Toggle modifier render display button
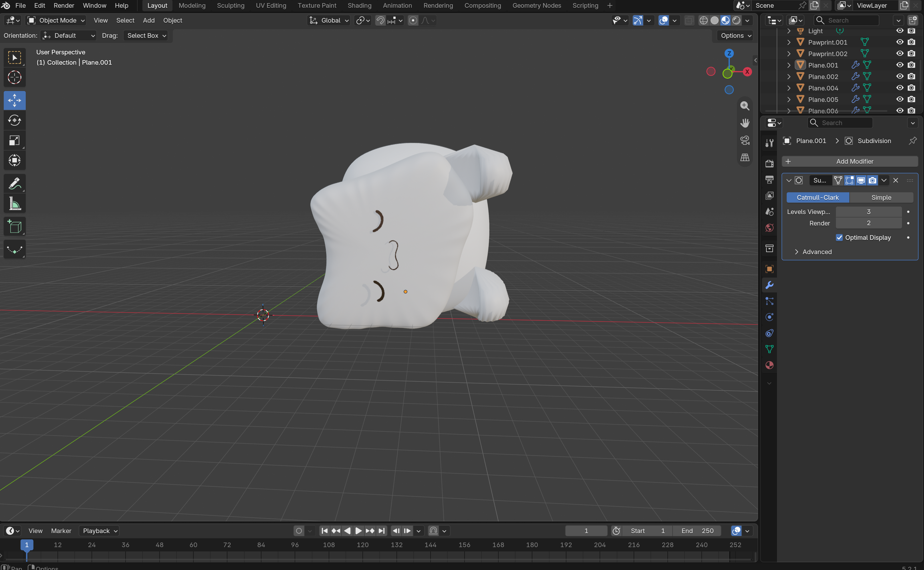924x570 pixels. pyautogui.click(x=872, y=180)
